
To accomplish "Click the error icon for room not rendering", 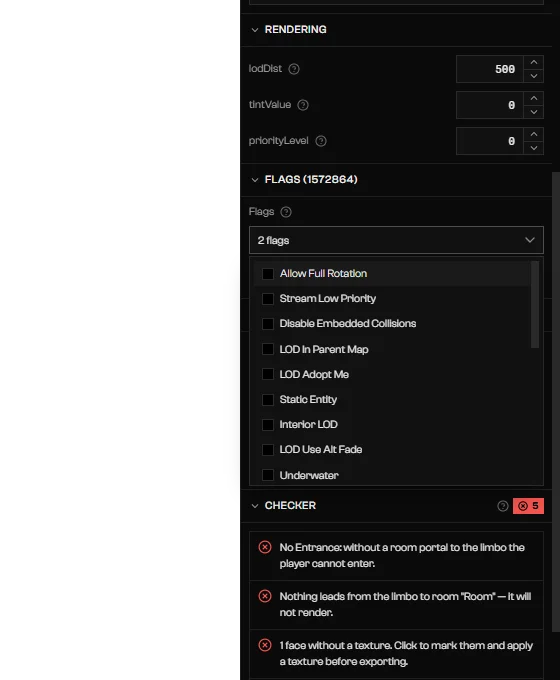I will coord(265,596).
